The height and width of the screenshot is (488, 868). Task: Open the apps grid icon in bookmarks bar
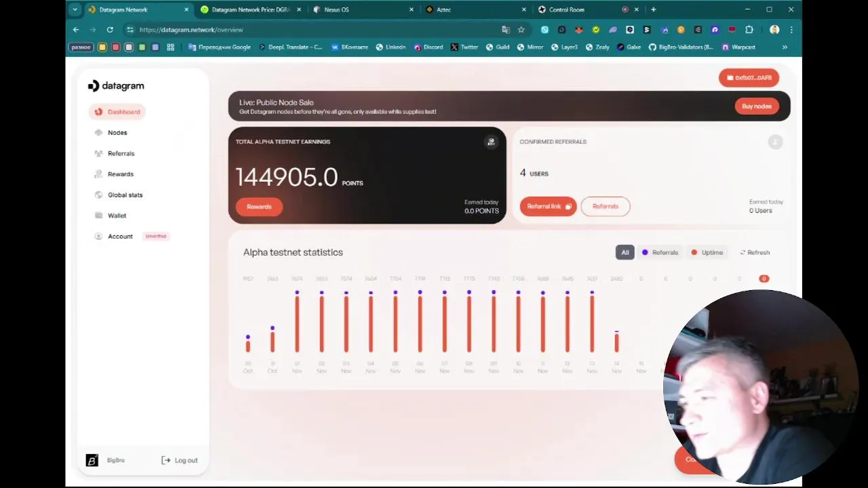coord(170,47)
